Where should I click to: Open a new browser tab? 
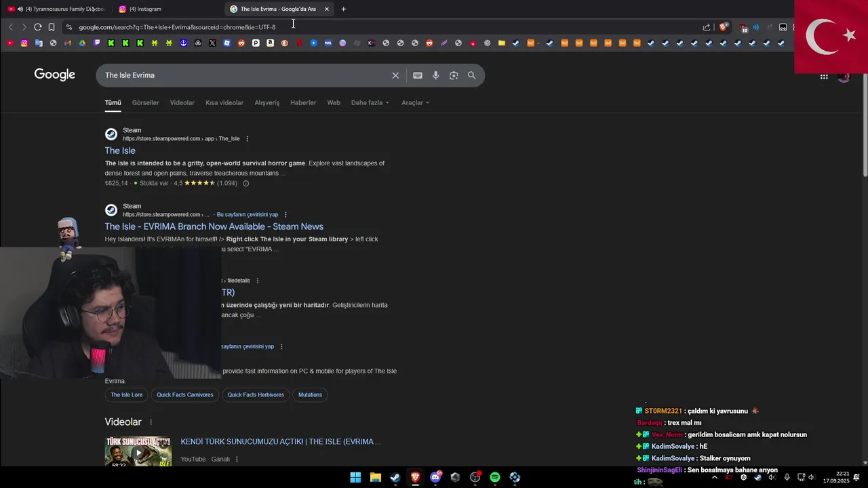343,9
